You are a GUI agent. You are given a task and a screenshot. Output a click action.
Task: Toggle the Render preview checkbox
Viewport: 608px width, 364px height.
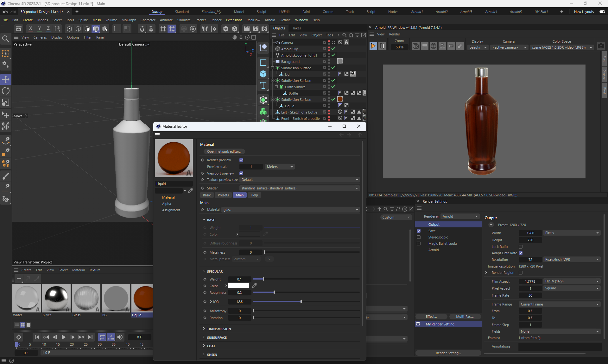pos(241,160)
